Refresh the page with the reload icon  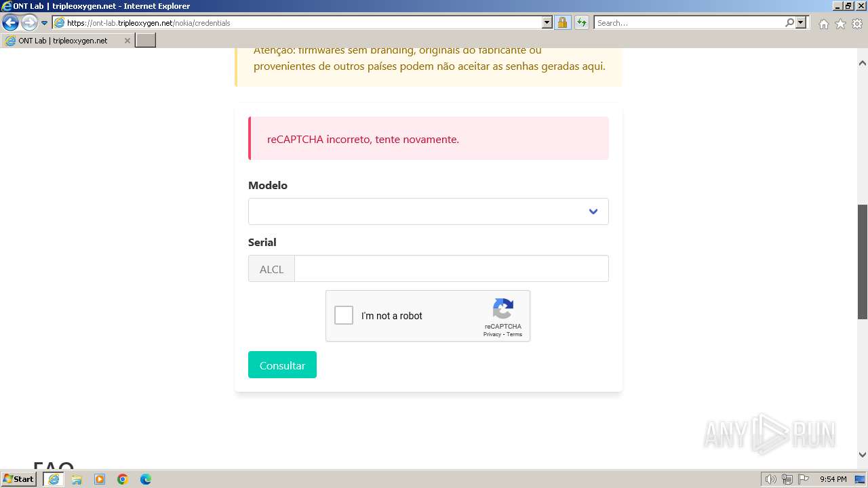point(582,22)
